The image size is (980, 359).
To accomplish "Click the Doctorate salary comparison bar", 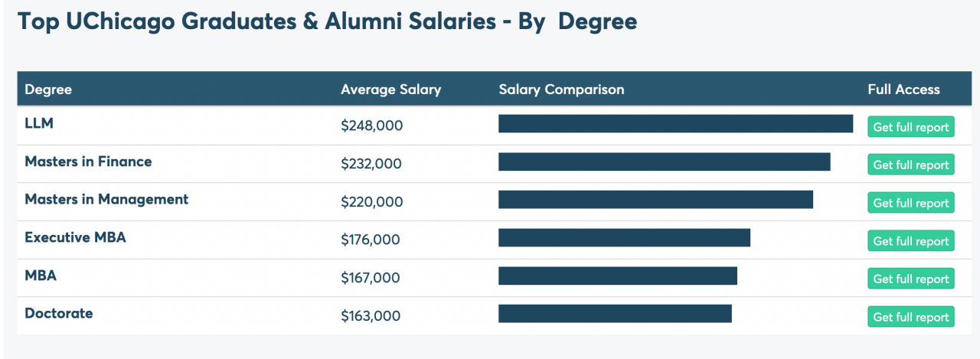I will (x=615, y=314).
